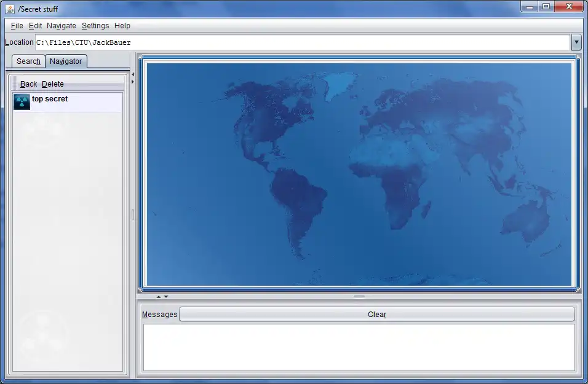Click the up arrow on horizontal splitter

point(159,297)
